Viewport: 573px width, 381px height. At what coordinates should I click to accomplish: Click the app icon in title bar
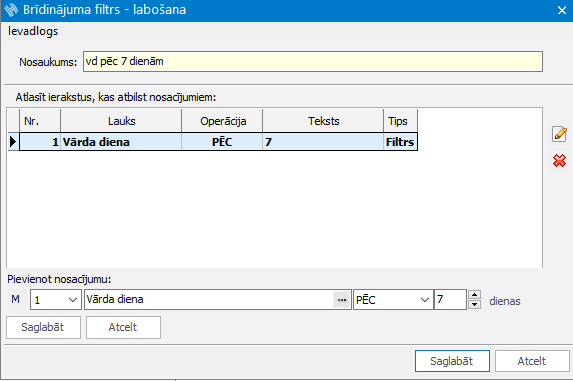[11, 10]
